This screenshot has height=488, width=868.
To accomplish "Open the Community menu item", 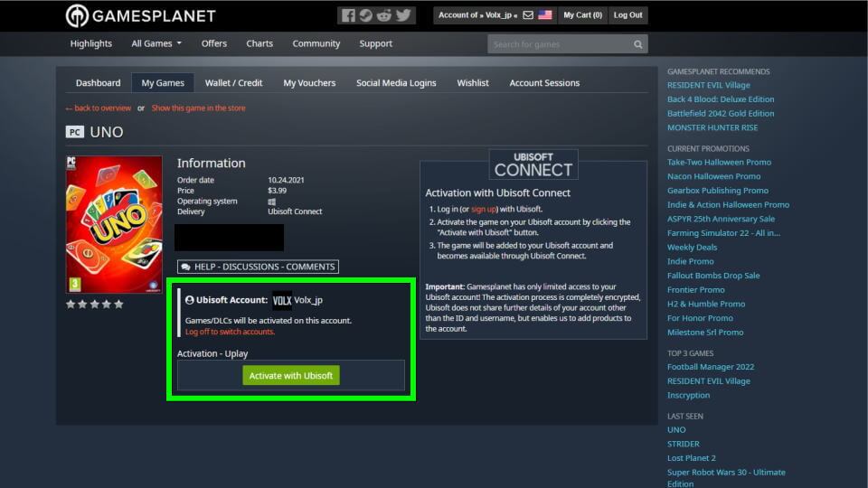I will click(x=316, y=43).
